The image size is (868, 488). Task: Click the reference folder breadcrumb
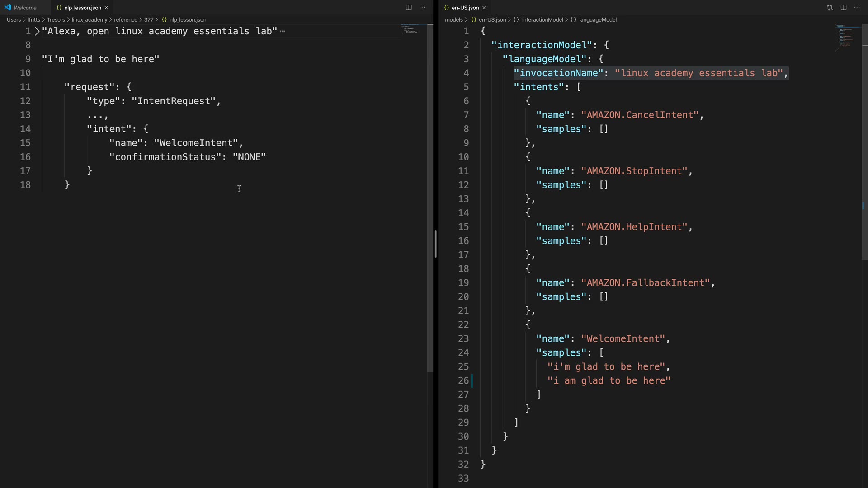(x=125, y=20)
